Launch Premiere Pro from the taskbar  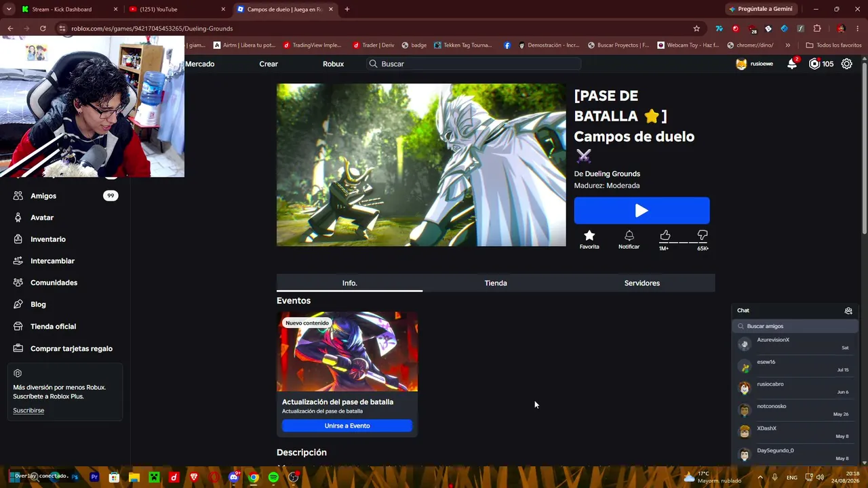[x=94, y=477]
